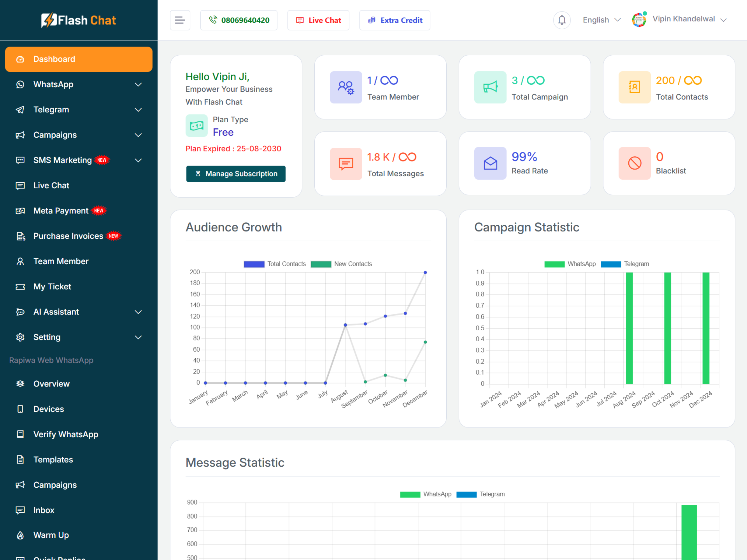The image size is (747, 560).
Task: Click the hamburger menu icon near the logo
Action: [x=180, y=20]
